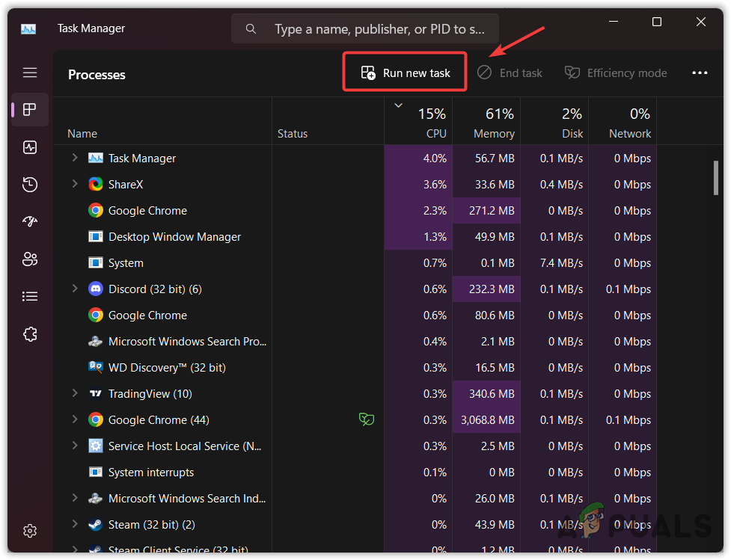731x560 pixels.
Task: Click in the search input box
Action: click(x=365, y=29)
